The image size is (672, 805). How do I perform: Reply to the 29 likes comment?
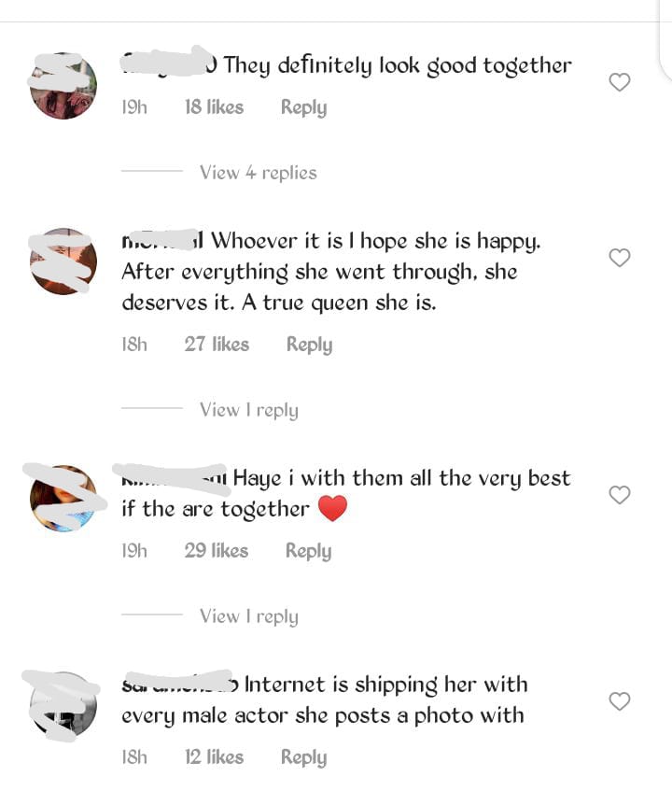click(308, 551)
